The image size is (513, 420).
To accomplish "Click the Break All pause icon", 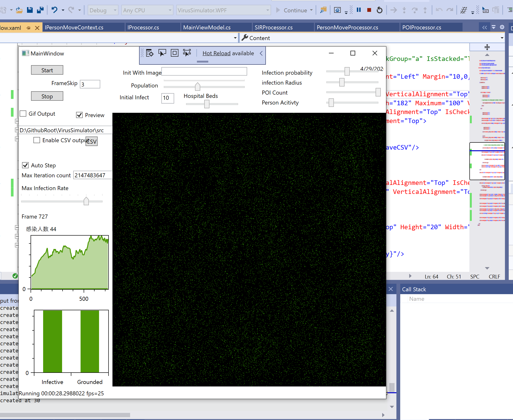I will [359, 10].
